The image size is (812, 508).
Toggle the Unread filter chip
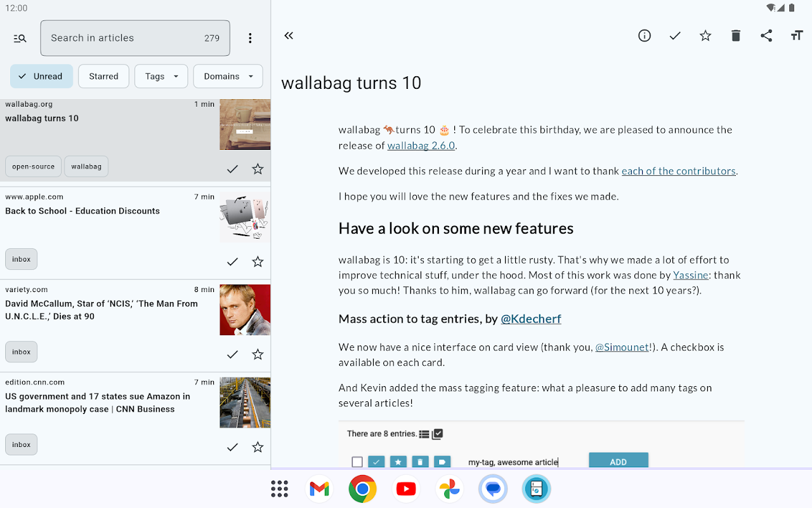tap(41, 76)
